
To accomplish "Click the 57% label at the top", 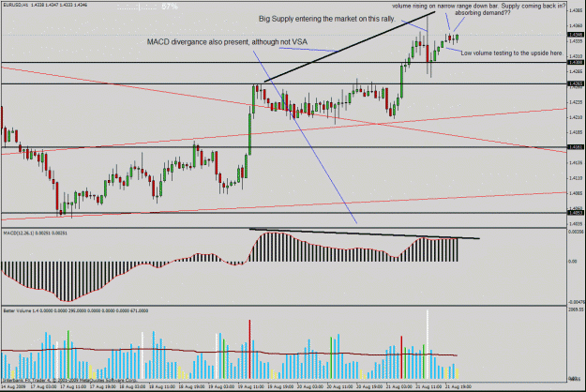I will [170, 7].
